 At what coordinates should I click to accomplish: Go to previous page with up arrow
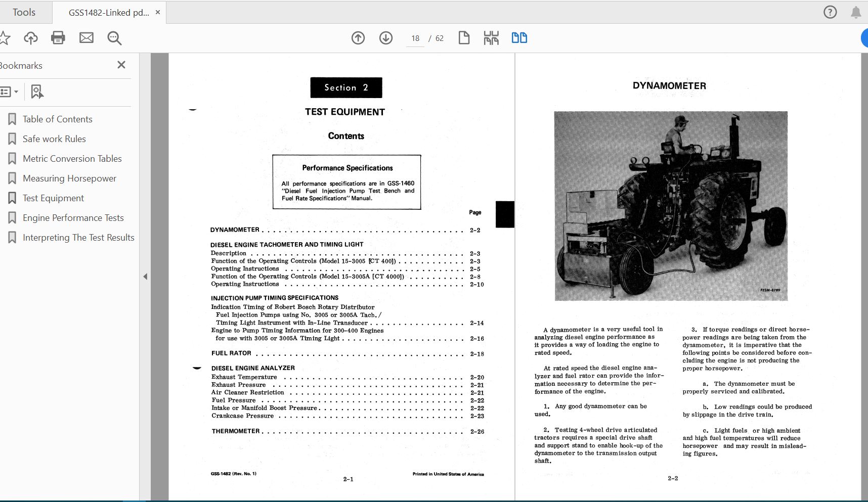(358, 38)
